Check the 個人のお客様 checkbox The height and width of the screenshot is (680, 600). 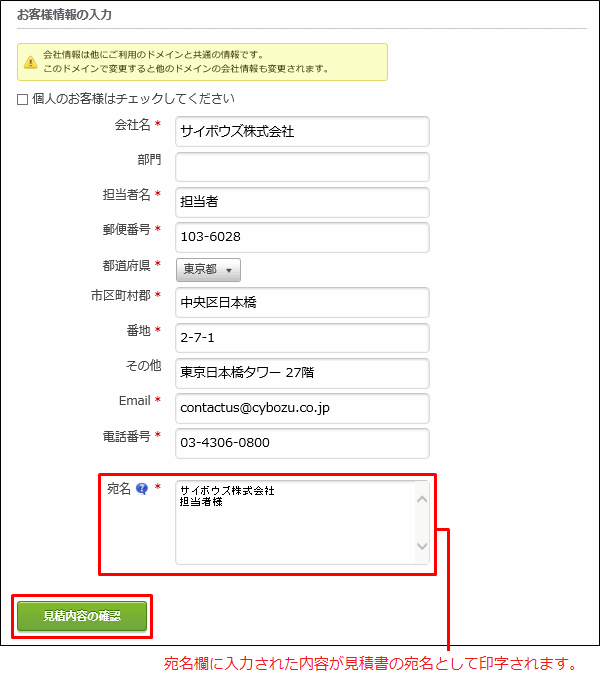point(23,99)
